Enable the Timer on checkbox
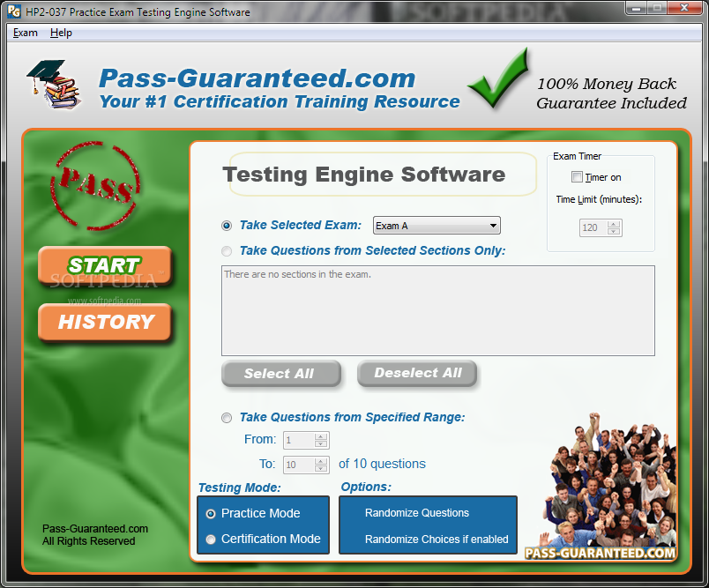 click(x=577, y=176)
